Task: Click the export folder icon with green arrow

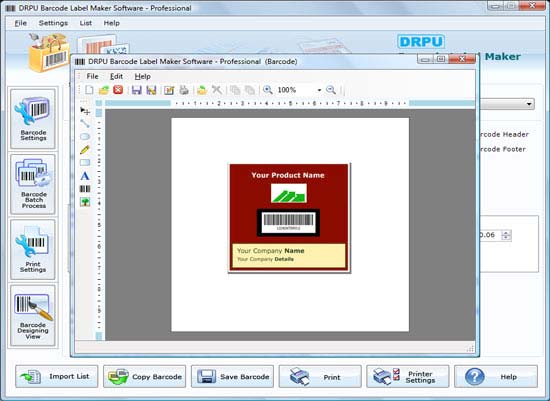Action: [202, 90]
